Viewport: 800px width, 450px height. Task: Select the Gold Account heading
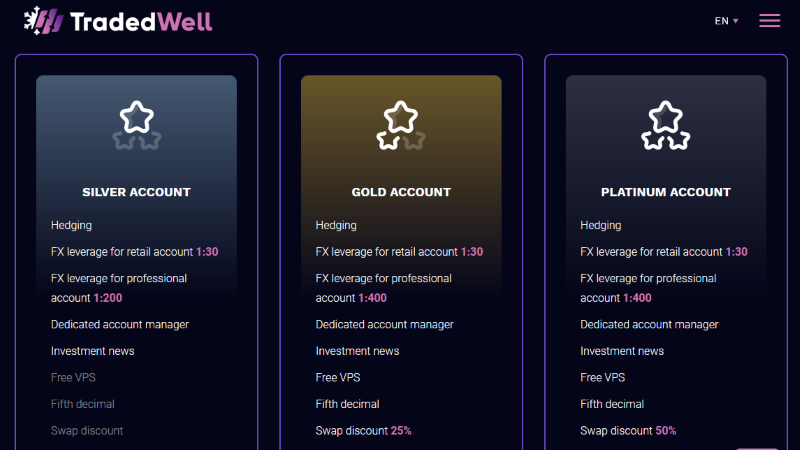click(401, 192)
